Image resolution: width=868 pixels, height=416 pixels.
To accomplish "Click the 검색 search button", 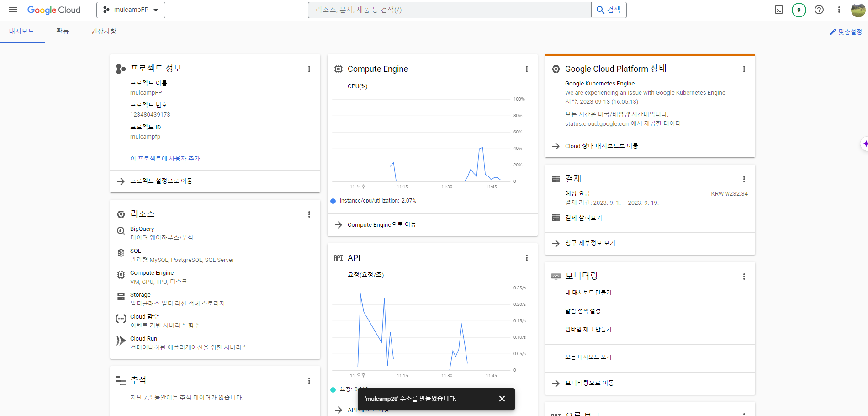I will tap(609, 10).
